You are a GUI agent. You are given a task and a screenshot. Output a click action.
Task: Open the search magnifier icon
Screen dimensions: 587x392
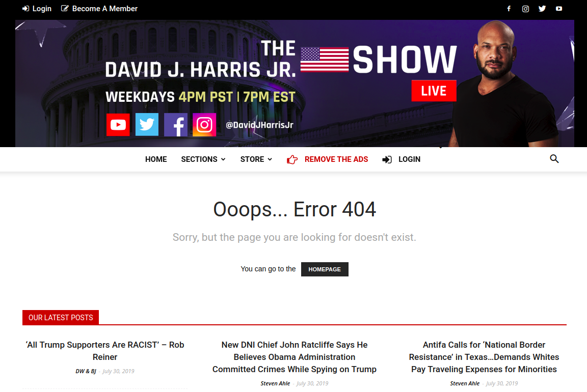(x=554, y=159)
